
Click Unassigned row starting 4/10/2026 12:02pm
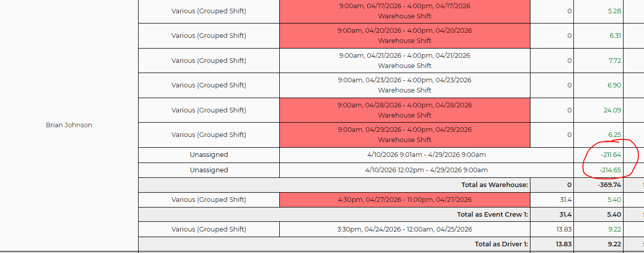pos(209,170)
